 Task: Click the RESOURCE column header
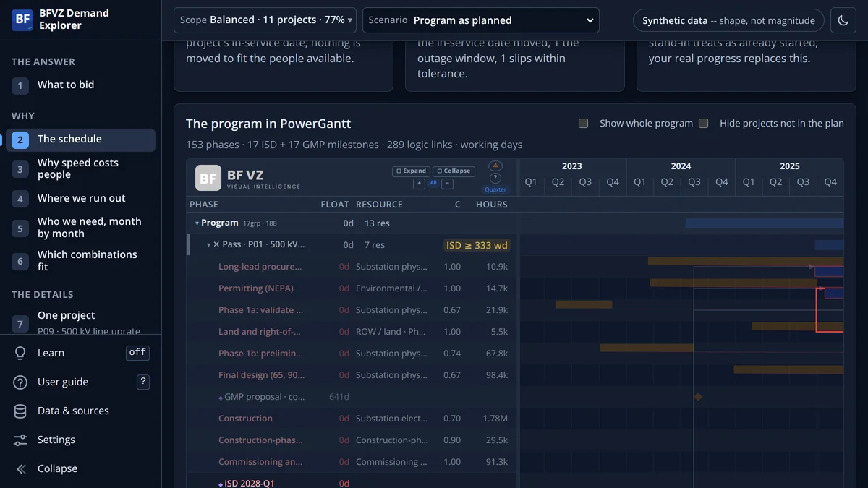pyautogui.click(x=379, y=205)
